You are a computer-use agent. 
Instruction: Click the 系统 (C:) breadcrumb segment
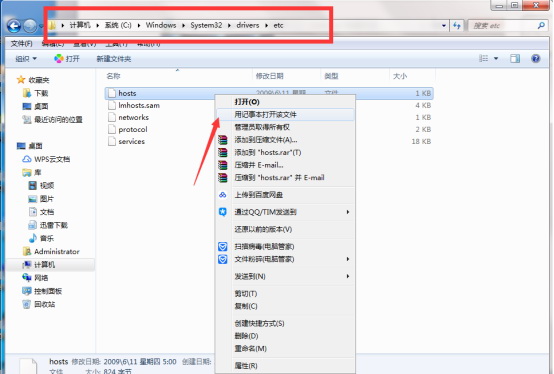pyautogui.click(x=118, y=25)
